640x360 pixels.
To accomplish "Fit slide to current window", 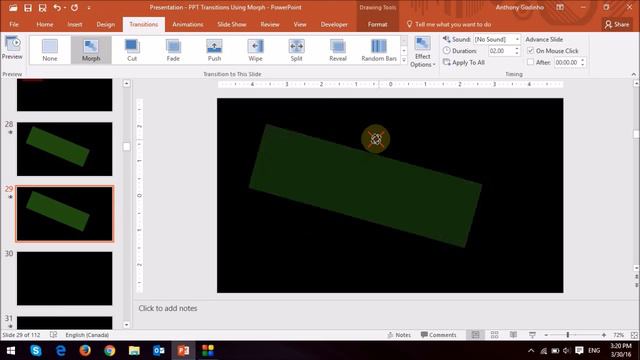I will tap(634, 335).
